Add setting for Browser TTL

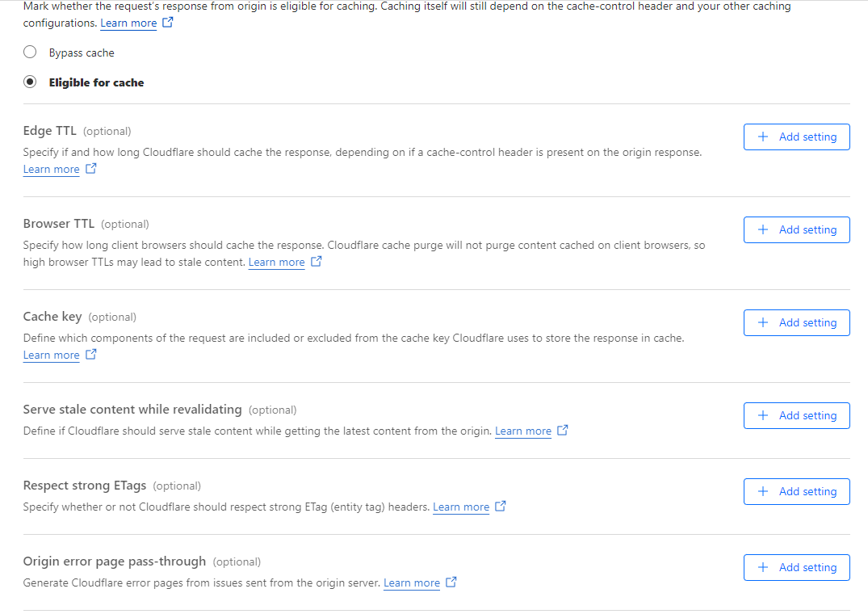pos(796,230)
